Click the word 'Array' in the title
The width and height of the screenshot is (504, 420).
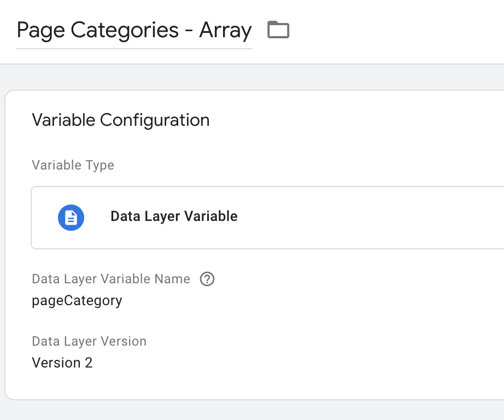[225, 31]
